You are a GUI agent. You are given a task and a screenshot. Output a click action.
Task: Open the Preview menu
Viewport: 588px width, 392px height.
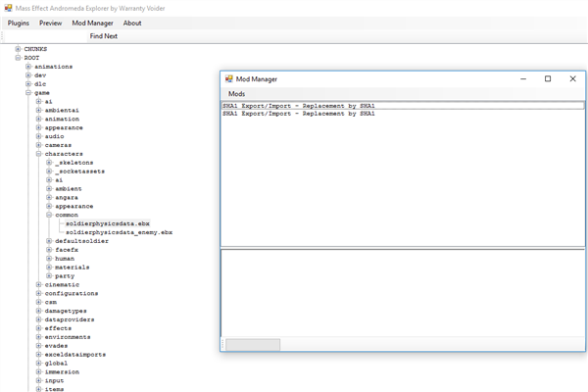pos(51,23)
